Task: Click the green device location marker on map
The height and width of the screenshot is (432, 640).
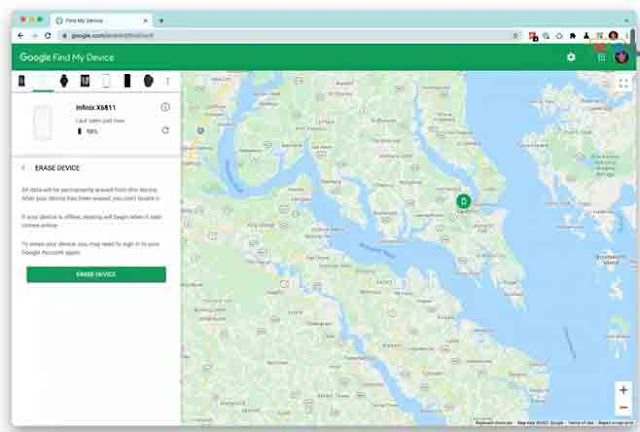Action: coord(463,201)
